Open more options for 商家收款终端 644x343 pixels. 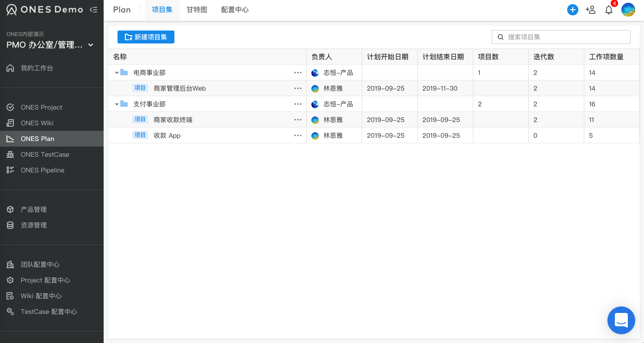click(298, 120)
